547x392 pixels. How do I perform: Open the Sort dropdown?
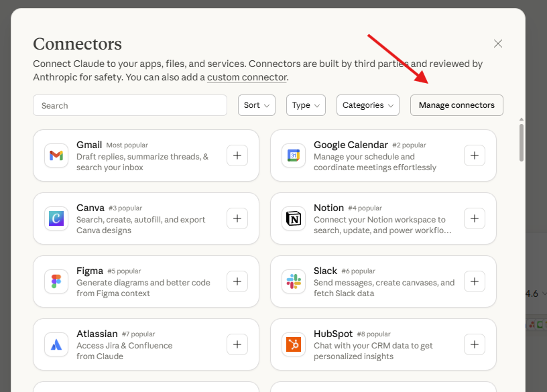(x=256, y=105)
